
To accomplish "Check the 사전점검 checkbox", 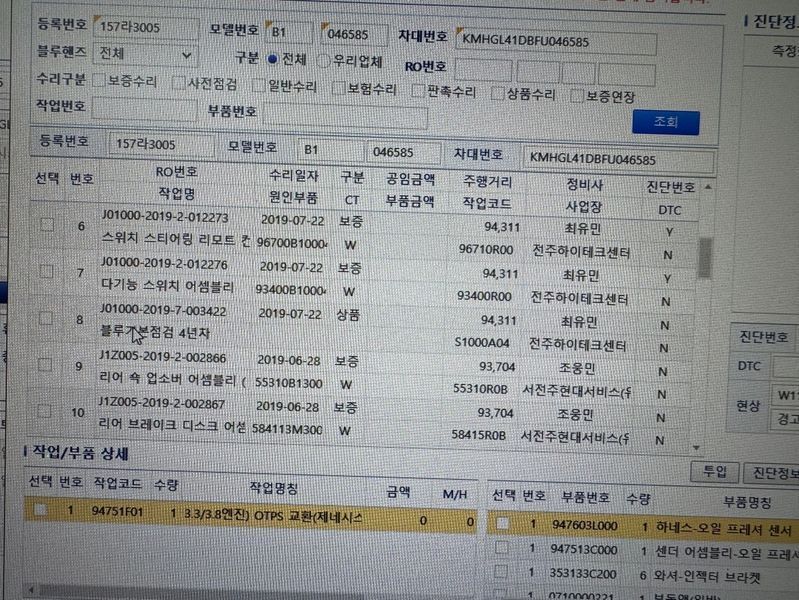I will pos(178,83).
